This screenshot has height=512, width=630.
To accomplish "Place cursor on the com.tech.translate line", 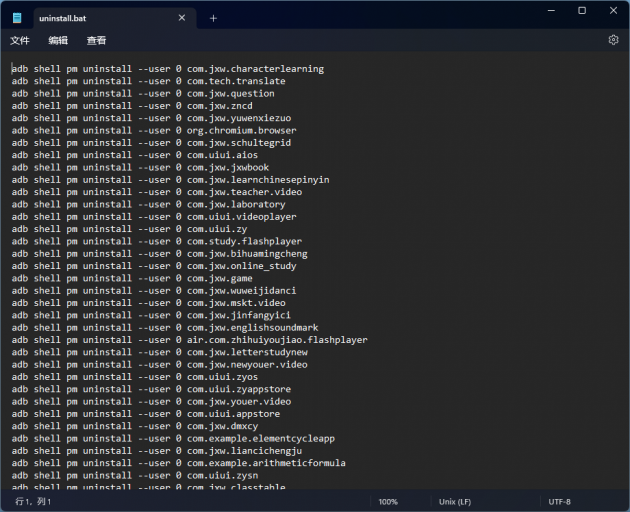I will point(235,81).
